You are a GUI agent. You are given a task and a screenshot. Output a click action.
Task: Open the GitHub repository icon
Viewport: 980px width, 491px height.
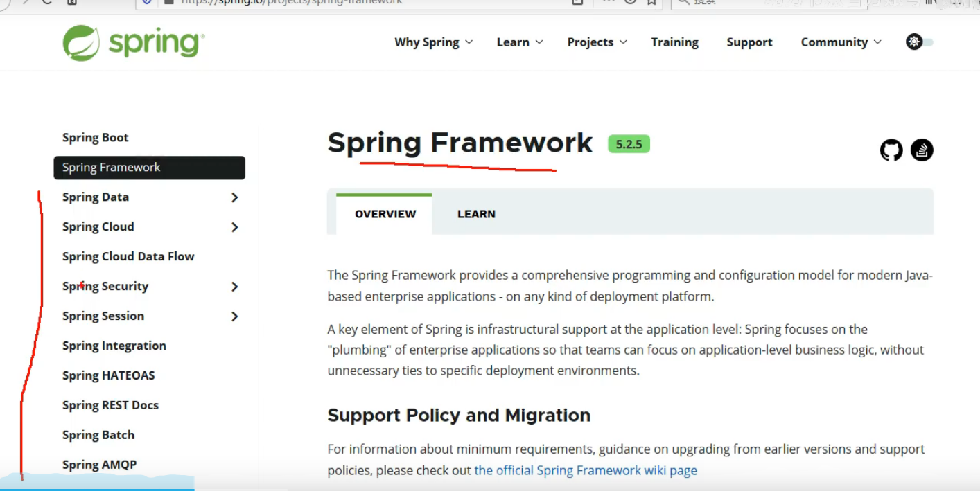pos(891,150)
